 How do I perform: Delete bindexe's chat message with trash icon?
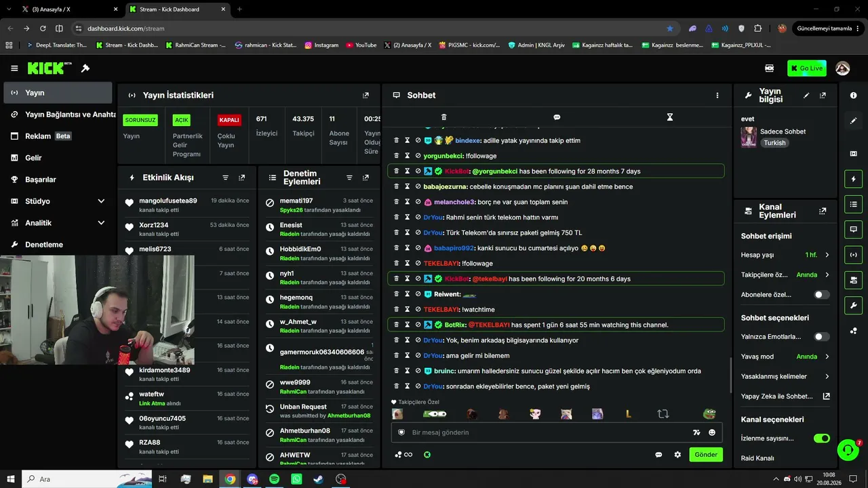click(x=397, y=140)
